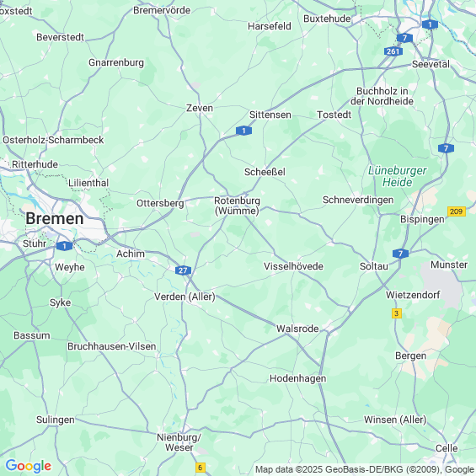The height and width of the screenshot is (476, 476).
Task: Click yellow route 3 shield below Wietzendorf
Action: click(x=397, y=313)
